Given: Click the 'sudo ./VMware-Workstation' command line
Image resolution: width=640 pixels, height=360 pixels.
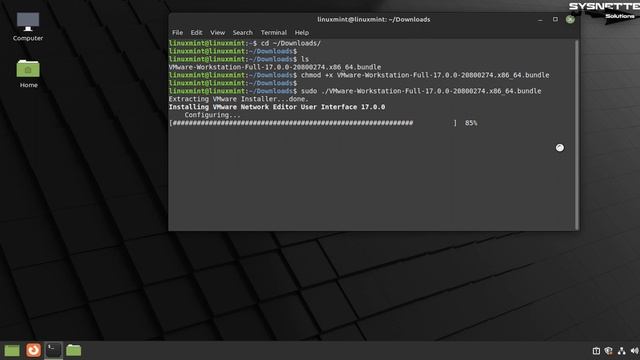Looking at the screenshot, I should [x=355, y=91].
